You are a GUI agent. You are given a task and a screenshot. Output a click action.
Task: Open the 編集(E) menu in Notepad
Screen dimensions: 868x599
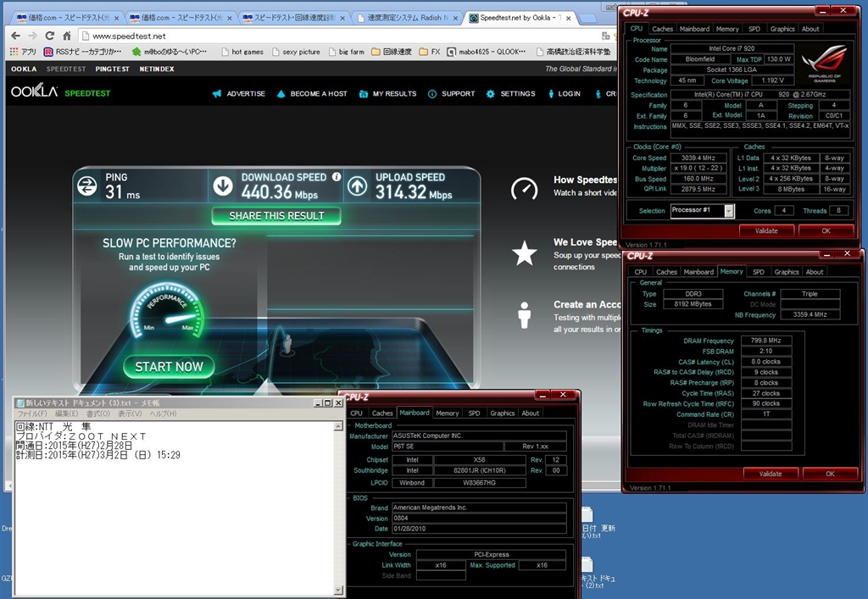67,413
